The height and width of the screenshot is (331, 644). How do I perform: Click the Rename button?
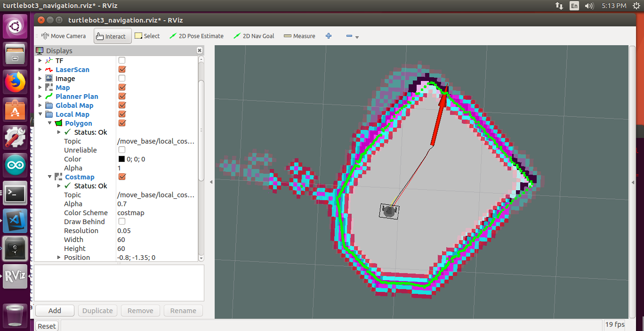(x=183, y=311)
